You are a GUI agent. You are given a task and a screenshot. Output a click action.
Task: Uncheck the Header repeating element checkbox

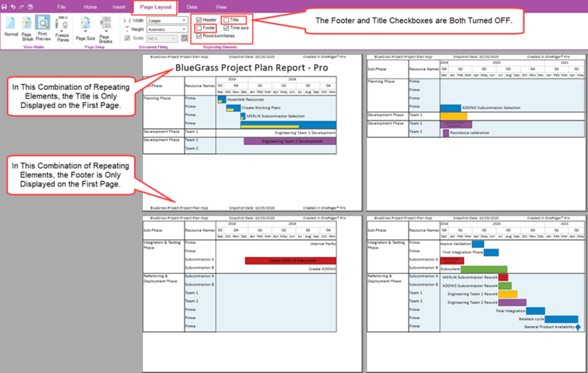(x=198, y=20)
